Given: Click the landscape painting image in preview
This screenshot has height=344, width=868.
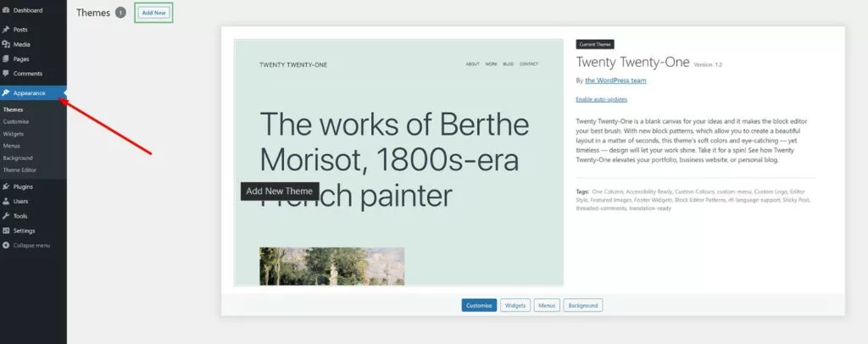Looking at the screenshot, I should coord(332,266).
